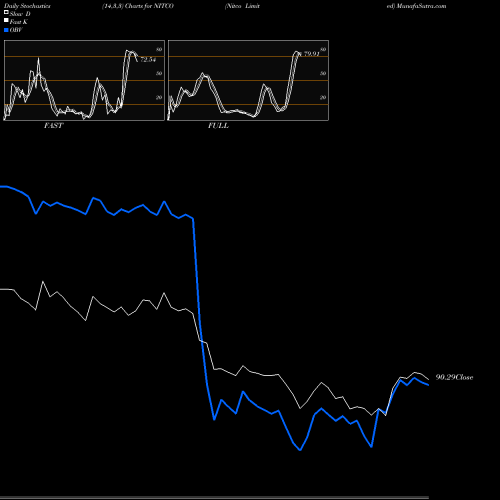
Task: Click the 'Daily Stochastics' title text
Action: tap(27, 6)
